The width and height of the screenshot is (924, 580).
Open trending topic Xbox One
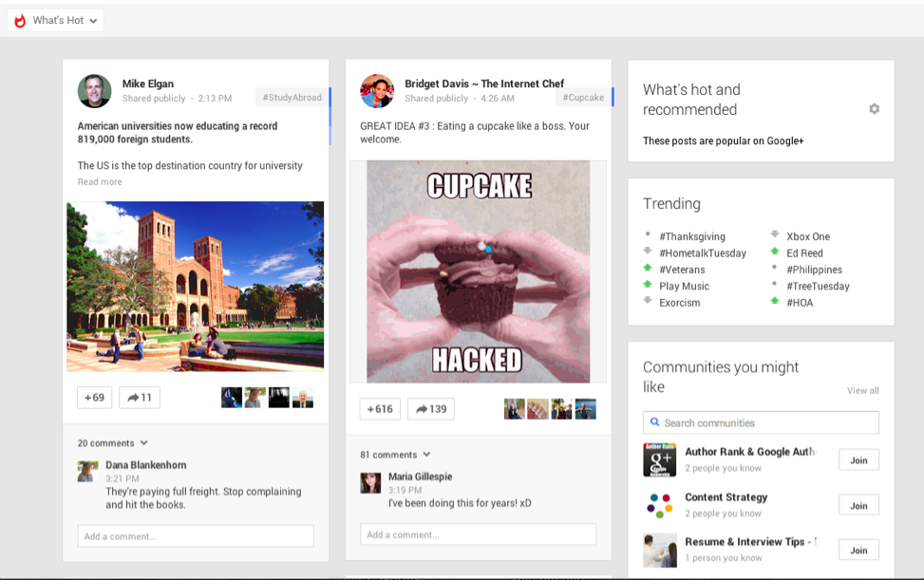pos(808,236)
